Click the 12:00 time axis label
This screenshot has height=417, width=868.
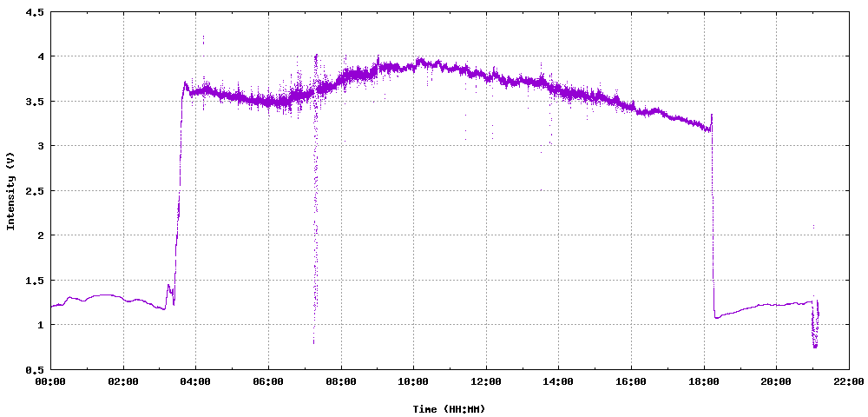tap(486, 381)
